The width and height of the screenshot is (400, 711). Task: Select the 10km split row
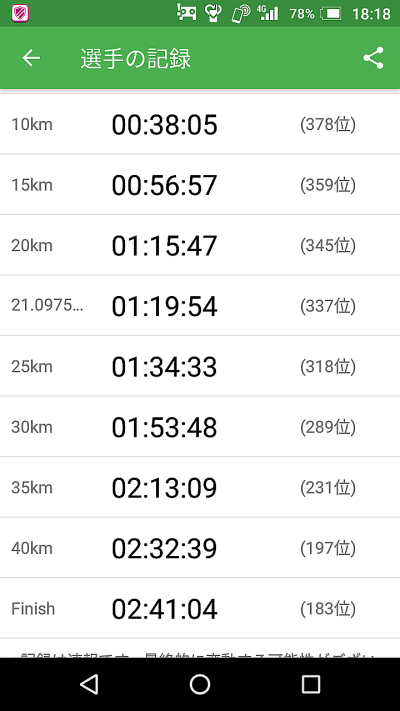(200, 124)
